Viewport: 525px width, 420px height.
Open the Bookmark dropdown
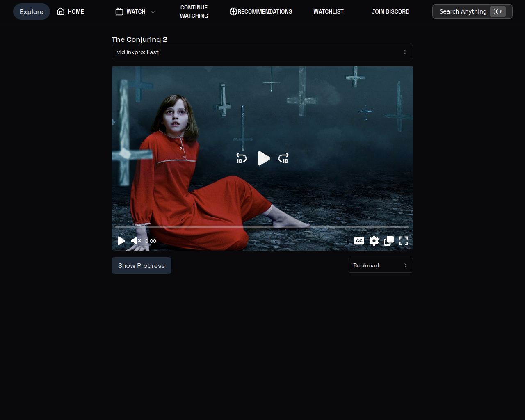click(381, 265)
